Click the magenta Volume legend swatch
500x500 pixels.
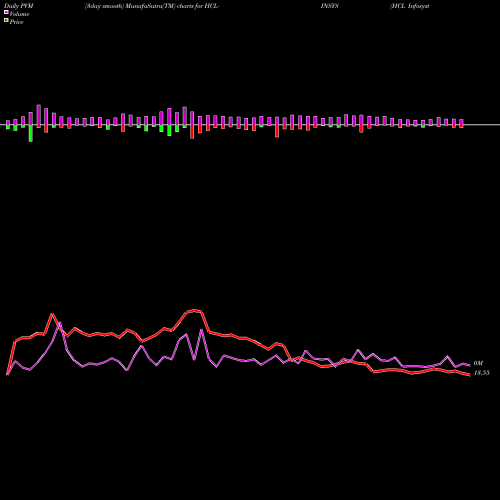click(6, 12)
